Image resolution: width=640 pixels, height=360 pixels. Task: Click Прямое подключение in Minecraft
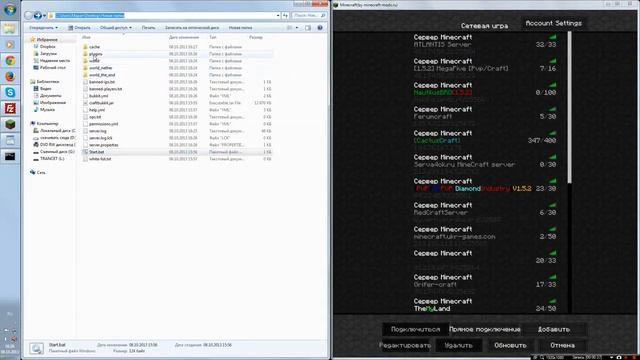tap(484, 329)
